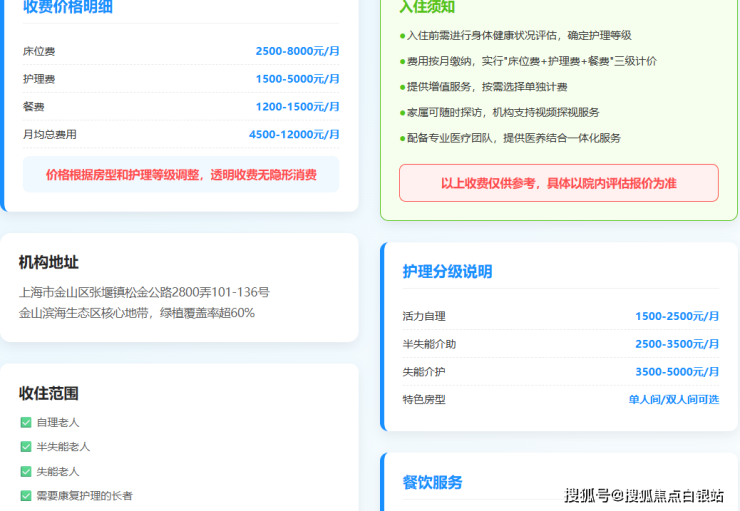Screen dimensions: 740x511
Task: Click the 特色房型 row label
Action: tap(424, 400)
